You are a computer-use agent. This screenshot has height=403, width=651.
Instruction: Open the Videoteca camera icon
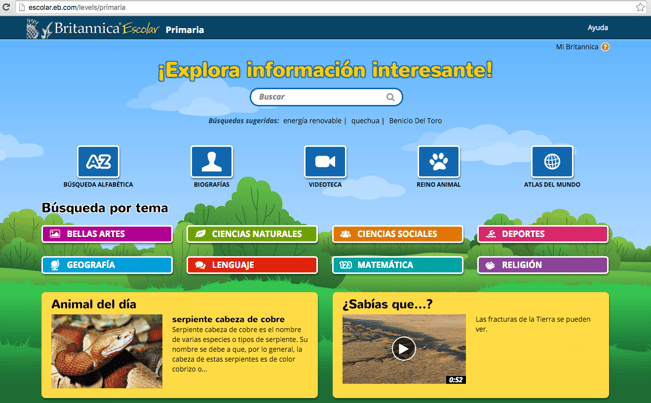[x=325, y=161]
